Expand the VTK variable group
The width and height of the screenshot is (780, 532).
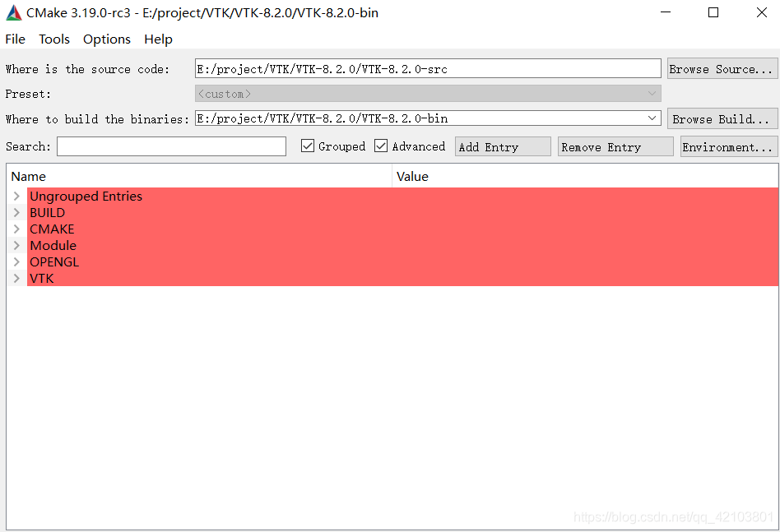pos(16,278)
